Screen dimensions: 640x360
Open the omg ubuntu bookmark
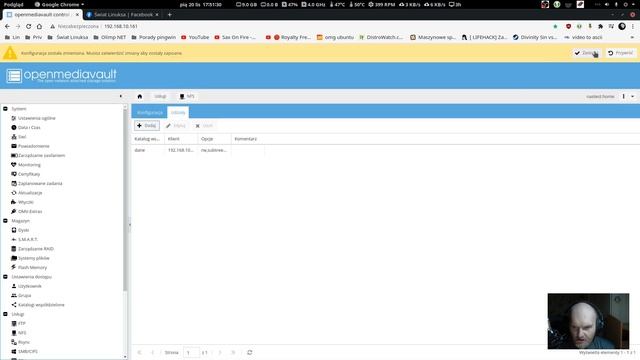335,37
